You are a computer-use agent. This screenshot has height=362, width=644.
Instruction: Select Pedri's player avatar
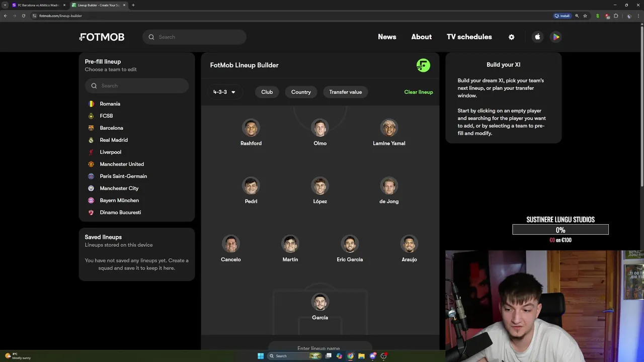tap(251, 186)
